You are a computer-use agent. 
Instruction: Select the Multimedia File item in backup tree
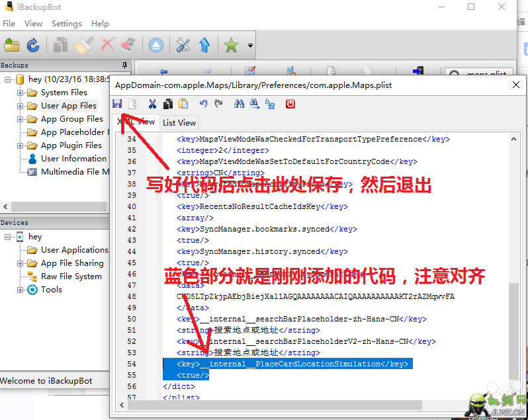(75, 171)
